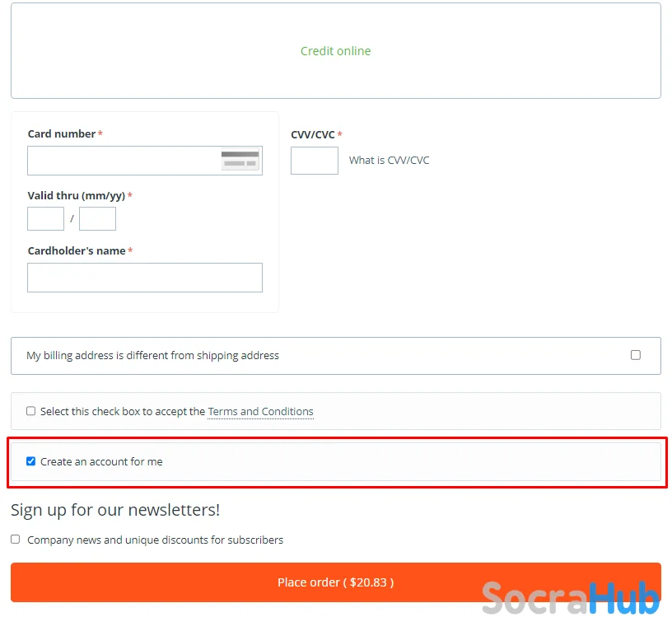The width and height of the screenshot is (672, 617).
Task: Click the credit card icon in card field
Action: click(x=240, y=160)
